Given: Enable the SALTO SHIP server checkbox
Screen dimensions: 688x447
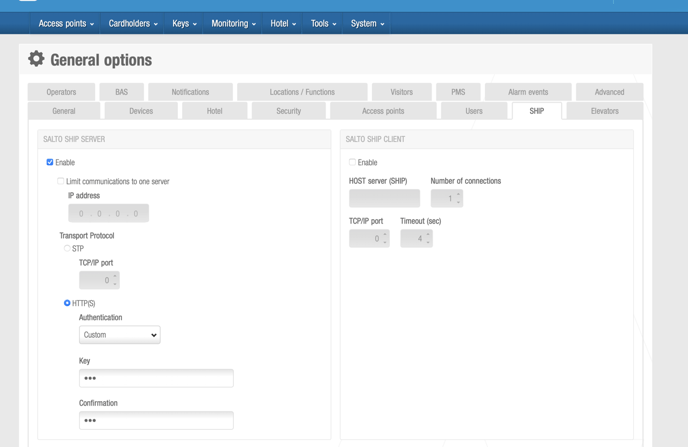Looking at the screenshot, I should point(50,162).
